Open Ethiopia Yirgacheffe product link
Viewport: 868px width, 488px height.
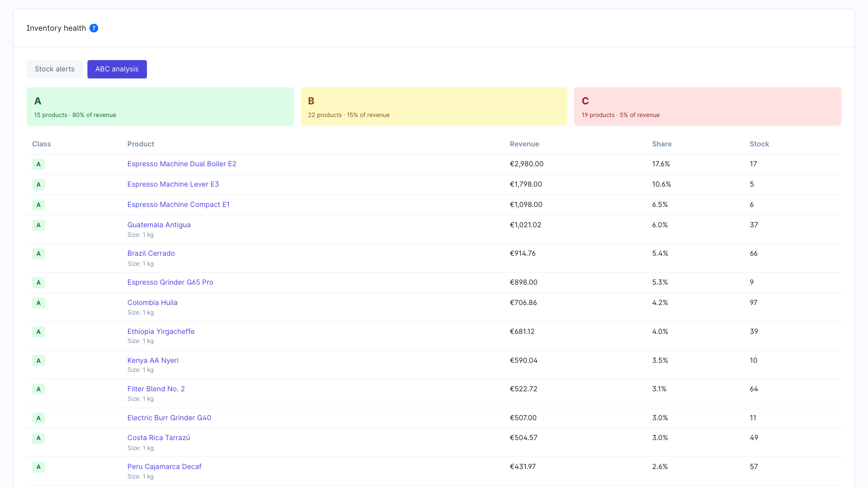161,332
